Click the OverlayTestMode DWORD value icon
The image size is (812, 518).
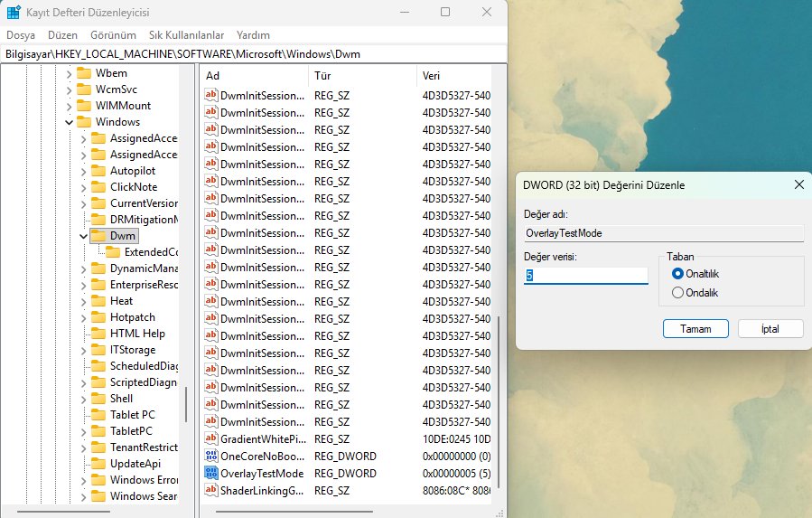pyautogui.click(x=210, y=473)
